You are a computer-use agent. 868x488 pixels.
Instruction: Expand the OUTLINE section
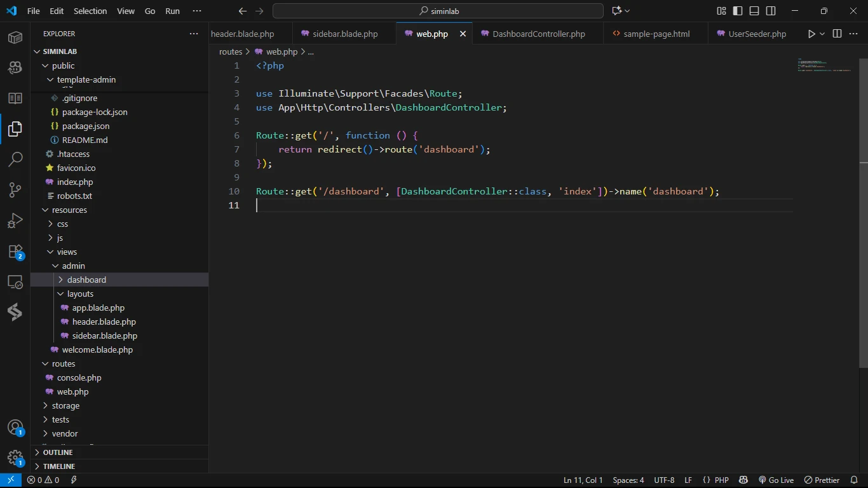58,452
